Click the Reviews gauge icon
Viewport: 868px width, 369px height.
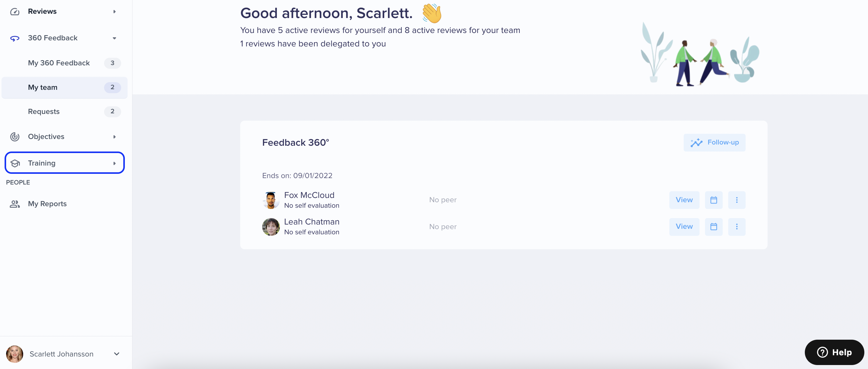click(14, 12)
